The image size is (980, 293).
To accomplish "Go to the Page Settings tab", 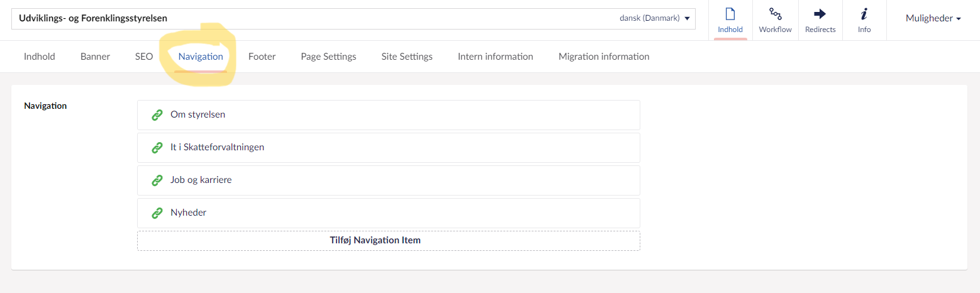I will point(328,57).
